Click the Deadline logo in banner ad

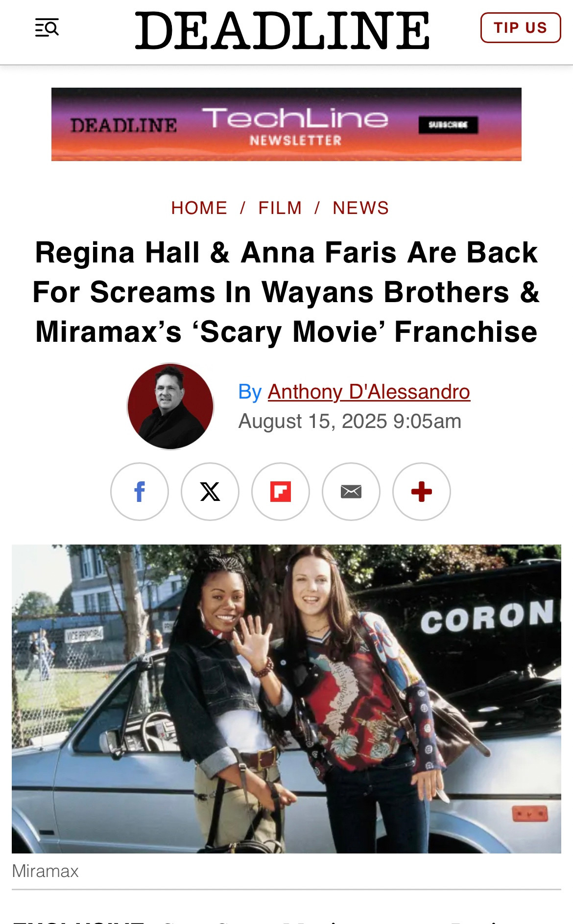point(123,125)
